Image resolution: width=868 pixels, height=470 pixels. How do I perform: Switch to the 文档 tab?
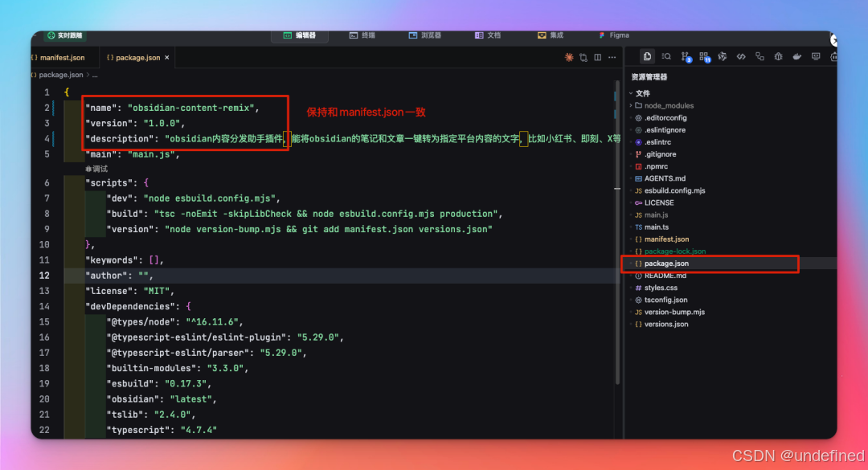pos(488,35)
